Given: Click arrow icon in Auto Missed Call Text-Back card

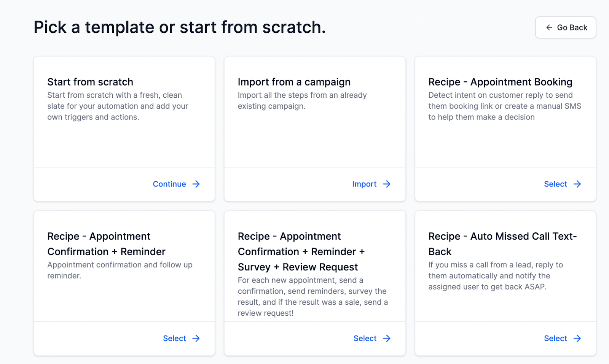Looking at the screenshot, I should pos(577,339).
